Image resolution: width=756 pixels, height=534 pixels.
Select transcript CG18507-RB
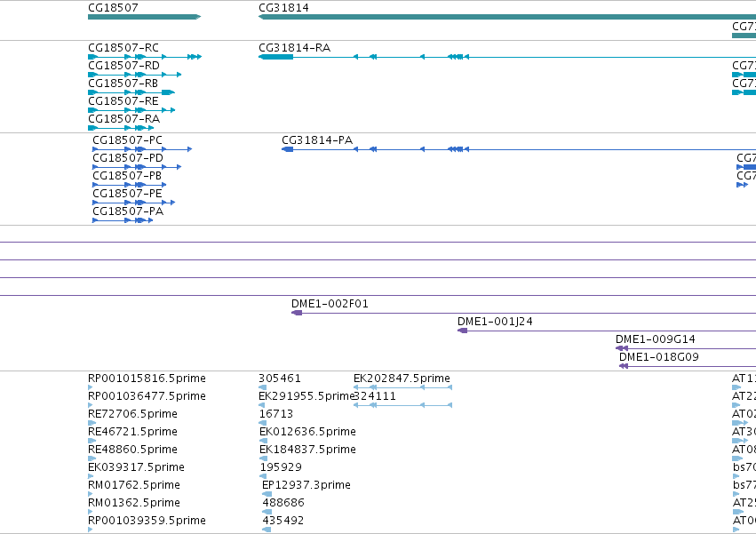(123, 84)
